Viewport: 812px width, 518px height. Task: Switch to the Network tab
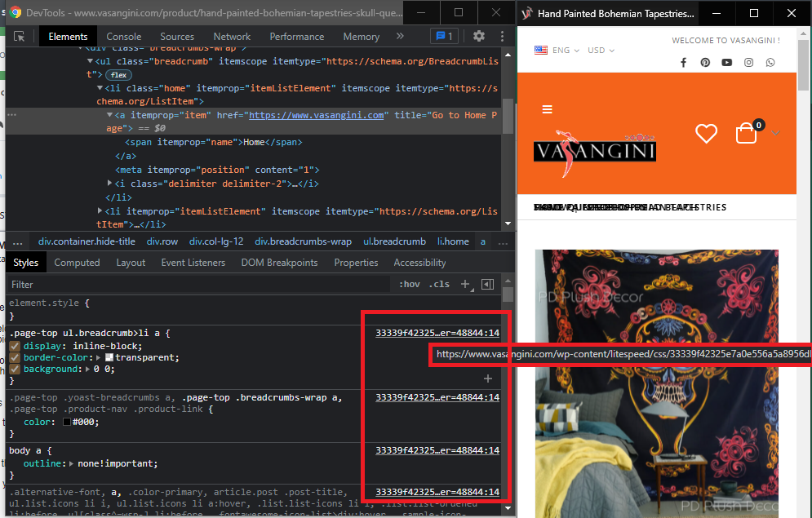click(x=232, y=36)
